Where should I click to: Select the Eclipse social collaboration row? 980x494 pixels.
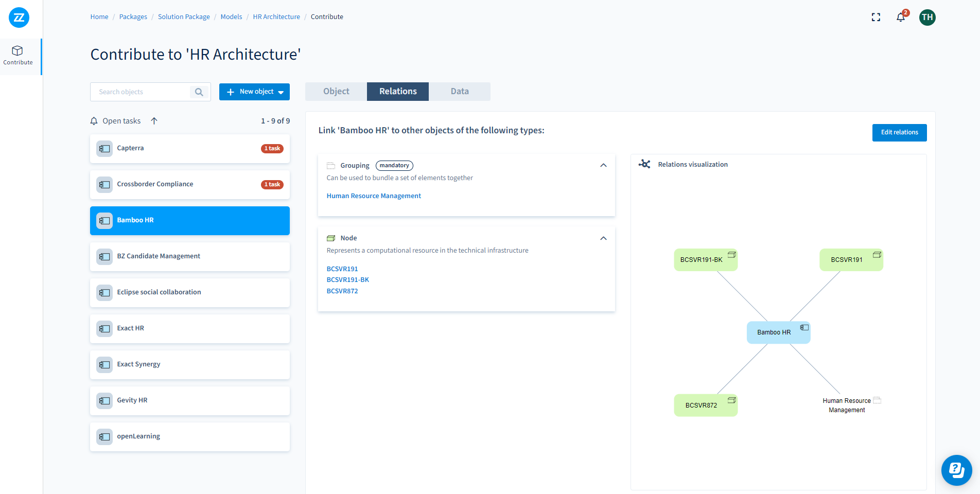(x=190, y=293)
